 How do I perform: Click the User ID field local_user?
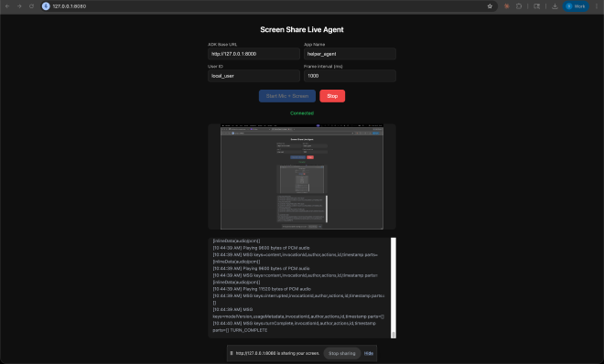click(253, 76)
